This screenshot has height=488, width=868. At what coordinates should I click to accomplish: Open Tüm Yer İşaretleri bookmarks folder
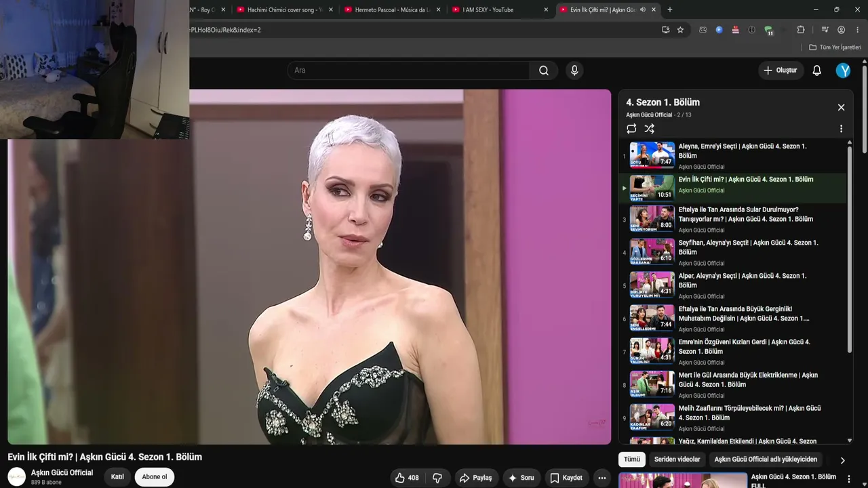click(x=835, y=47)
